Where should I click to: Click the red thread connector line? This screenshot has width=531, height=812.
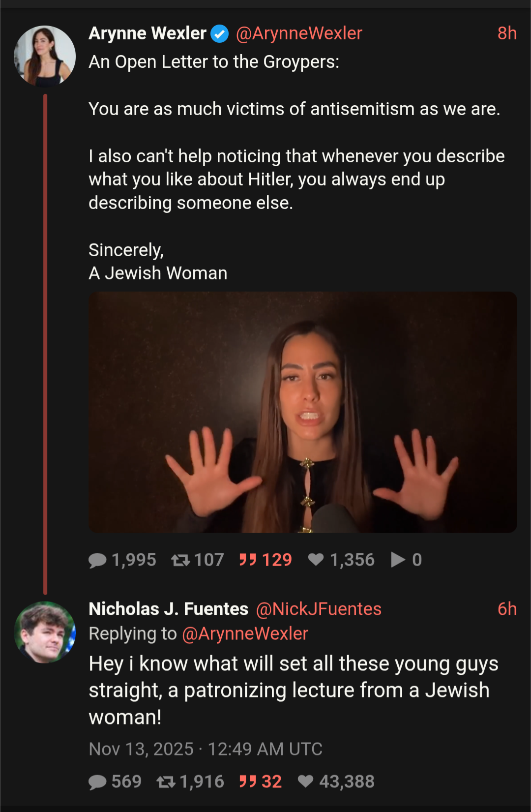(x=45, y=344)
